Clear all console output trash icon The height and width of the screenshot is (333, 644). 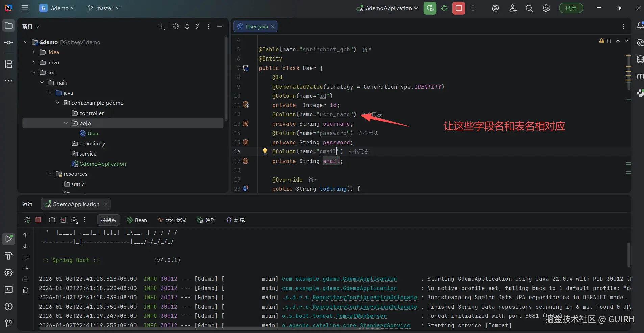click(25, 290)
